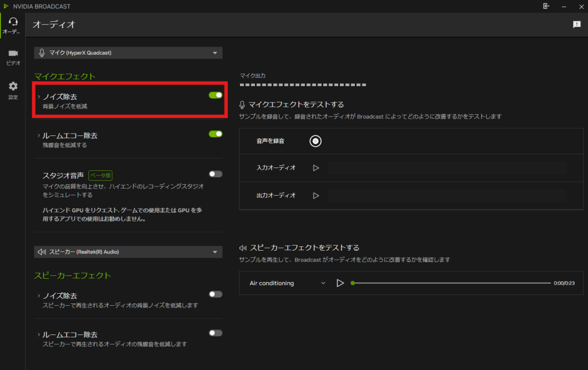
Task: Click the マイク出力 level meter
Action: click(303, 85)
